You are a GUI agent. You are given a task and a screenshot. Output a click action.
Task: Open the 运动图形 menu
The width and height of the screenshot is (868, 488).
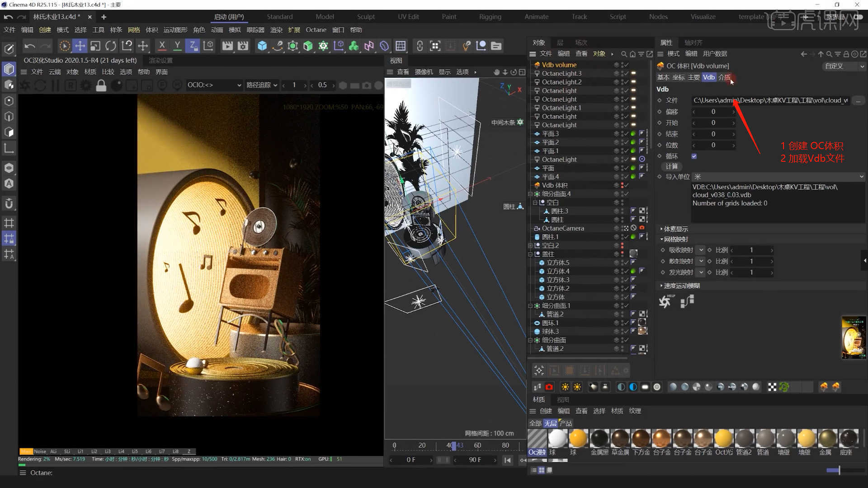(175, 30)
